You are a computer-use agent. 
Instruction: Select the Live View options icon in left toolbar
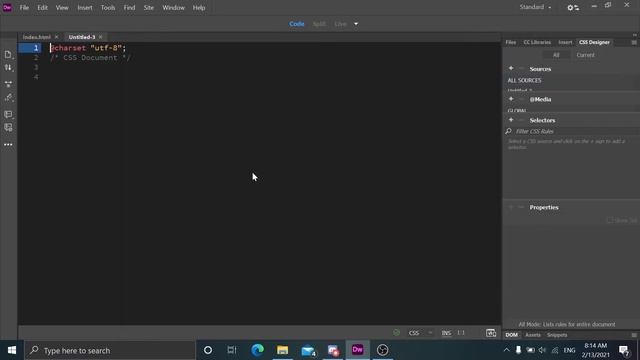pos(8,84)
